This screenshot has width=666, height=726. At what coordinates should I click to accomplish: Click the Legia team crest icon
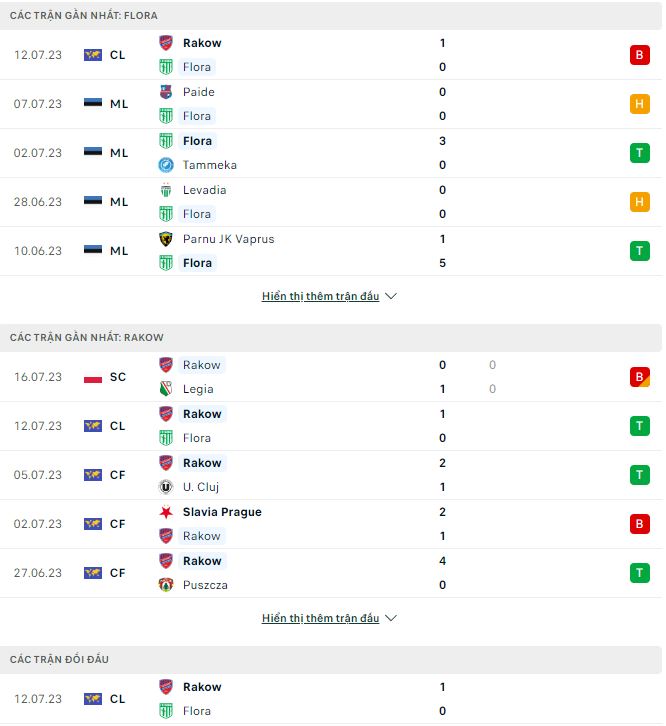(166, 389)
